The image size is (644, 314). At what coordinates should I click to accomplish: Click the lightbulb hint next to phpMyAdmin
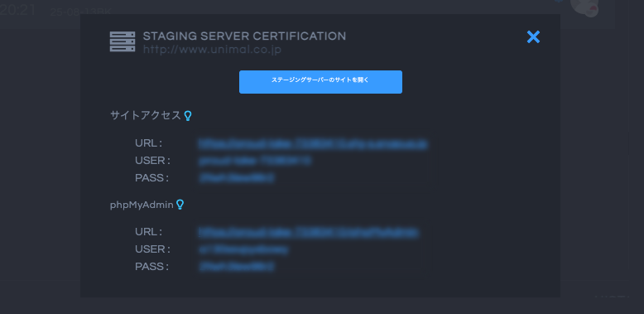pos(180,205)
